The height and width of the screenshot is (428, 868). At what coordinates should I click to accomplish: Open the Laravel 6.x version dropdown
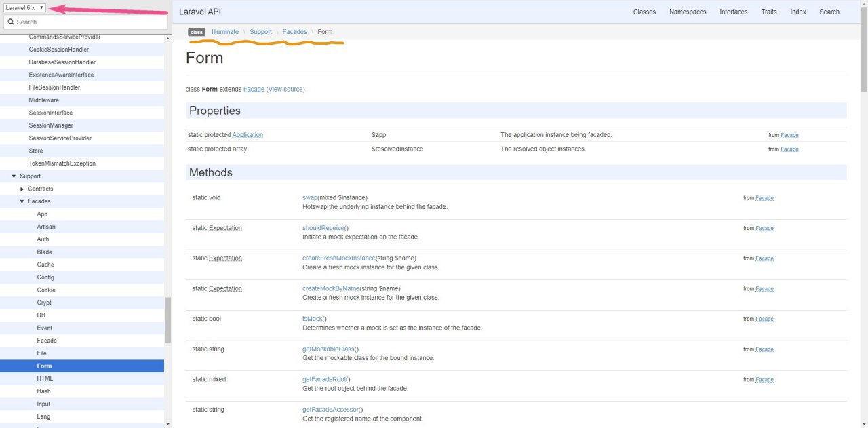pos(24,7)
